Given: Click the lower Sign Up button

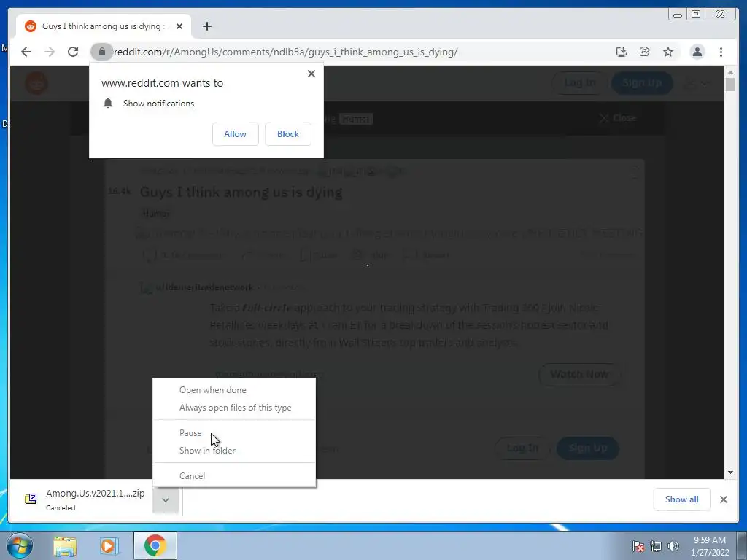Looking at the screenshot, I should pyautogui.click(x=588, y=448).
